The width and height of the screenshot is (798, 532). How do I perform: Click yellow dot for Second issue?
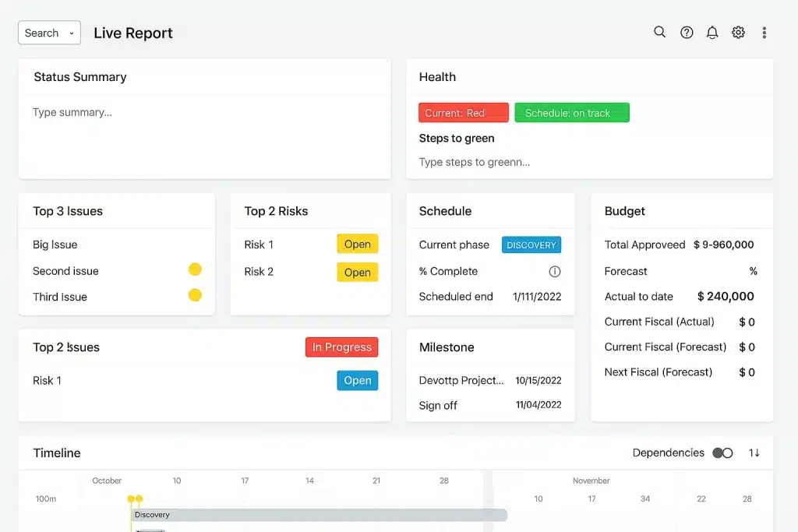(195, 269)
